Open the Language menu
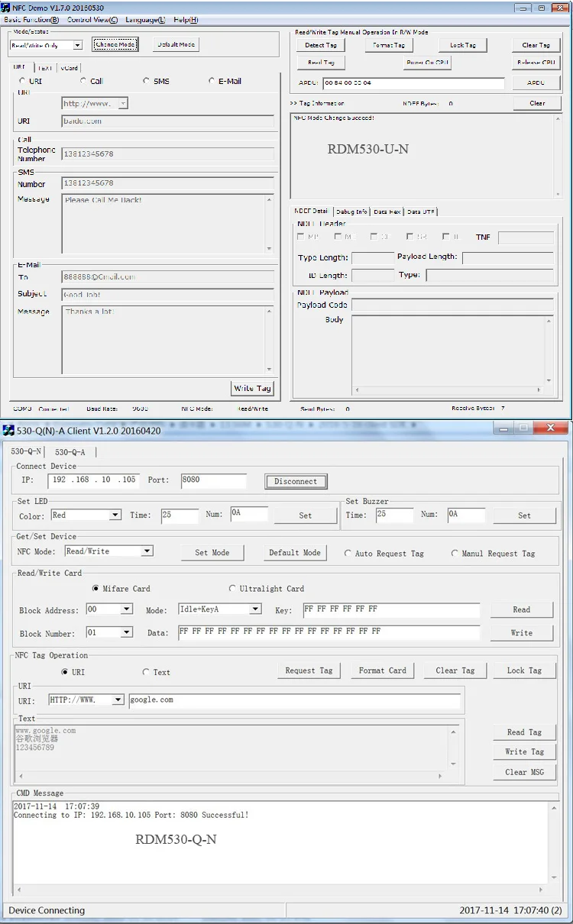 pyautogui.click(x=145, y=20)
